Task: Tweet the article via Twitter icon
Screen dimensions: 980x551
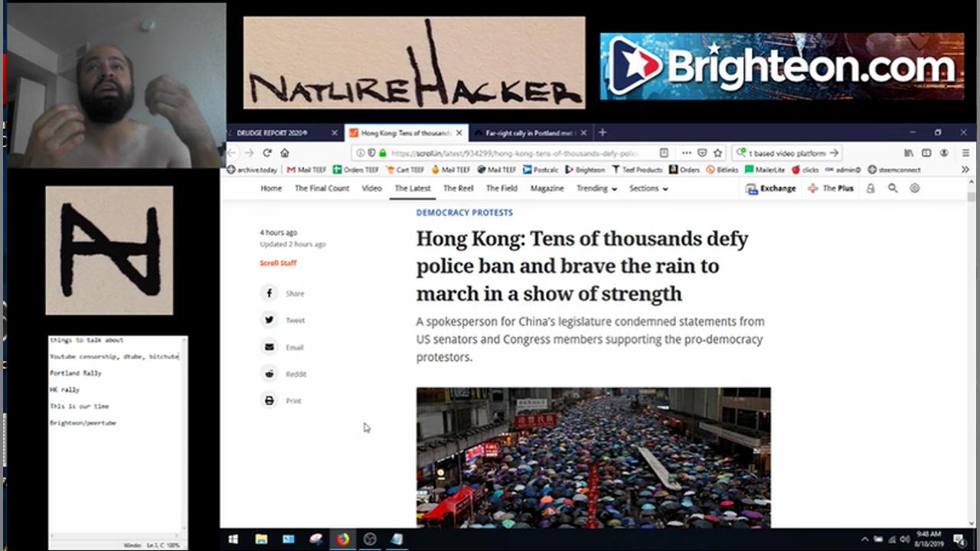Action: 269,320
